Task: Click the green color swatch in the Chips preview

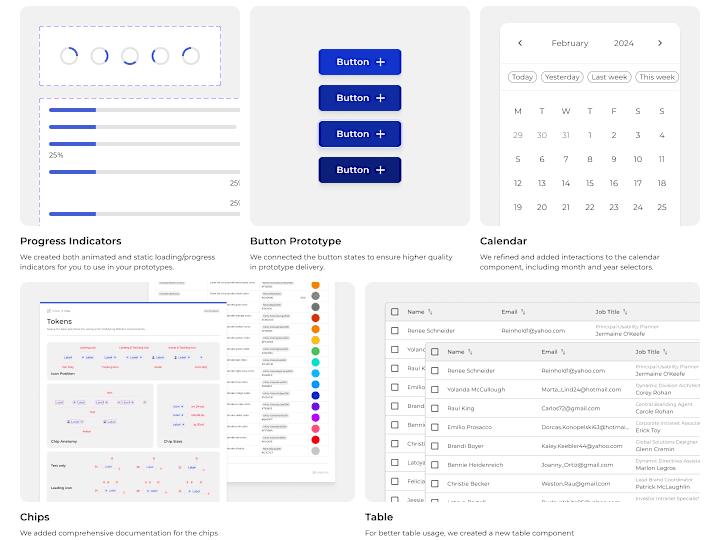Action: [x=315, y=351]
